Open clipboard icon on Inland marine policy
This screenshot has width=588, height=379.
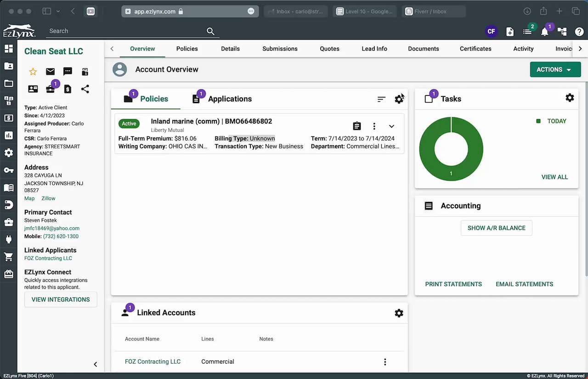tap(357, 126)
